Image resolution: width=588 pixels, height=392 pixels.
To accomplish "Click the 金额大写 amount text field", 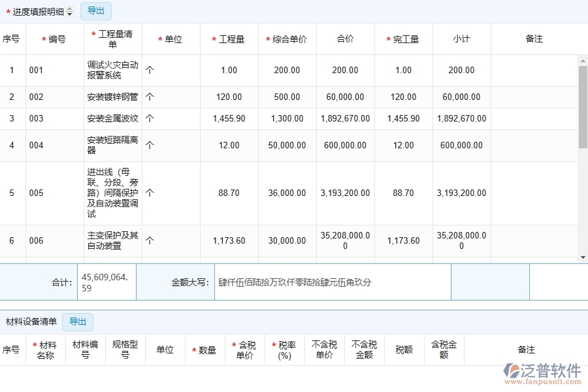I will click(332, 282).
